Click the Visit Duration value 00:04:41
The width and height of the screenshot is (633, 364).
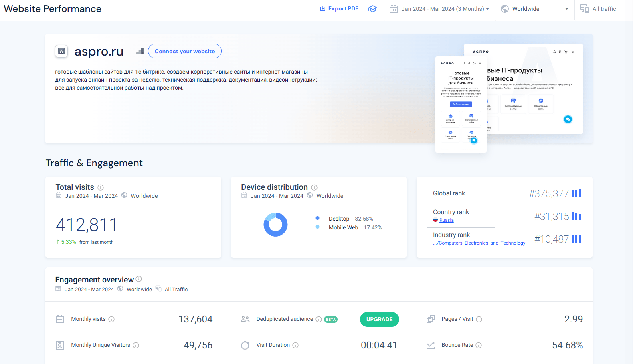click(379, 345)
